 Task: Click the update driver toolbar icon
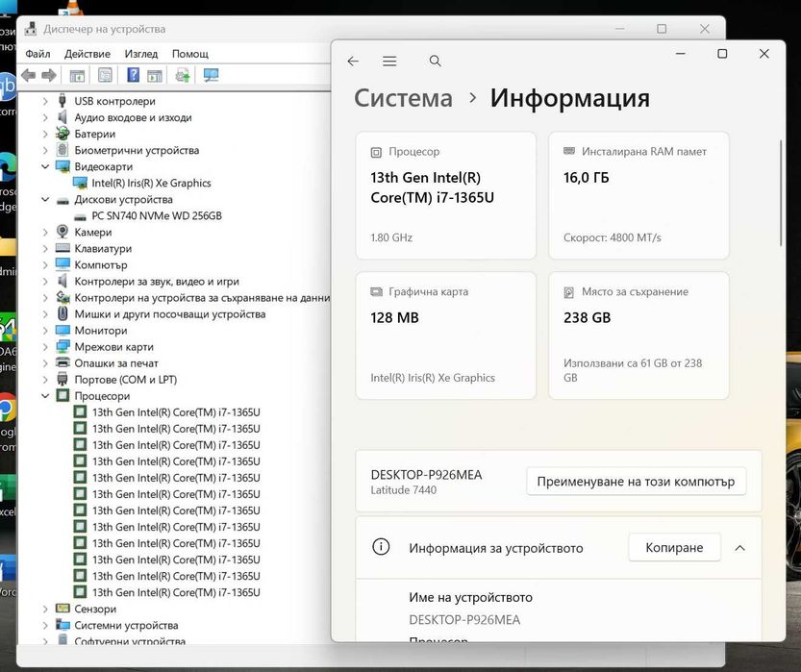pos(183,76)
